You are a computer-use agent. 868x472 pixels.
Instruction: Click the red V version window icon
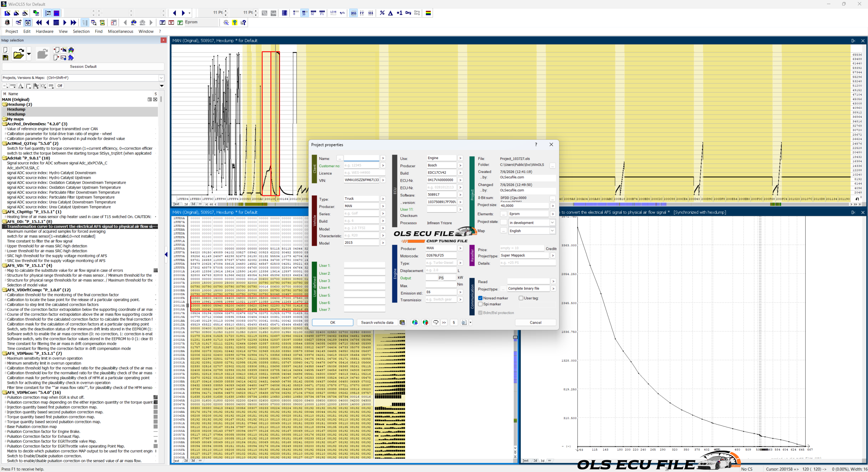tap(171, 22)
